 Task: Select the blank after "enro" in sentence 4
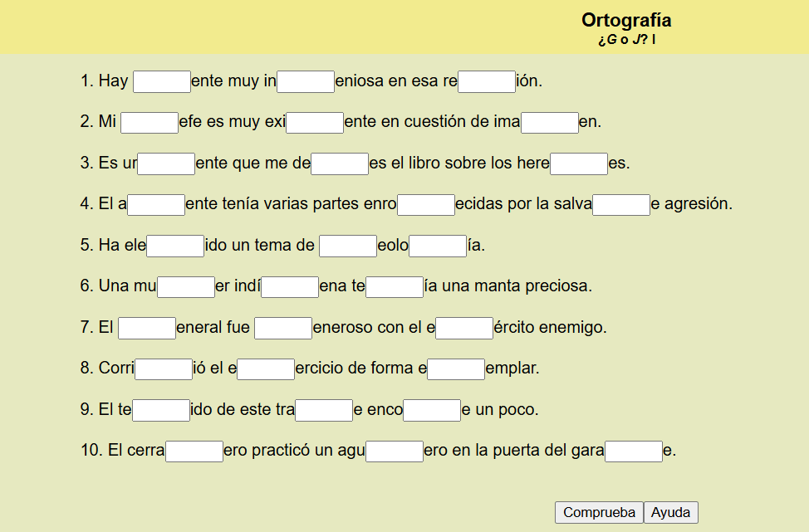pyautogui.click(x=426, y=204)
